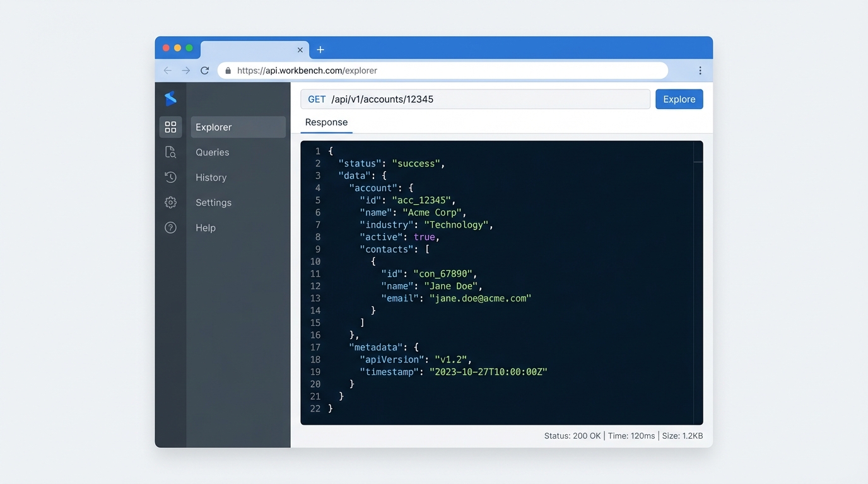This screenshot has width=868, height=484.
Task: Select the Explorer grid icon in the sidebar
Action: click(170, 127)
